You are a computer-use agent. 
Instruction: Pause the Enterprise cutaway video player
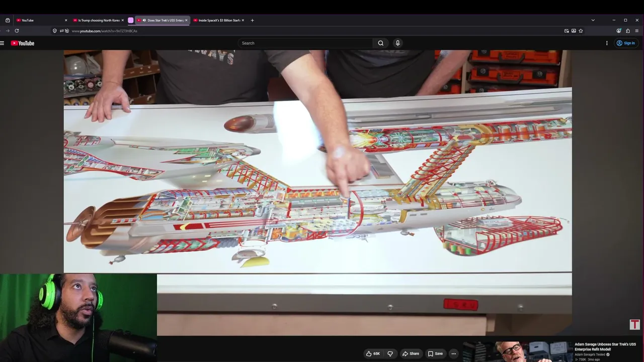pos(317,193)
